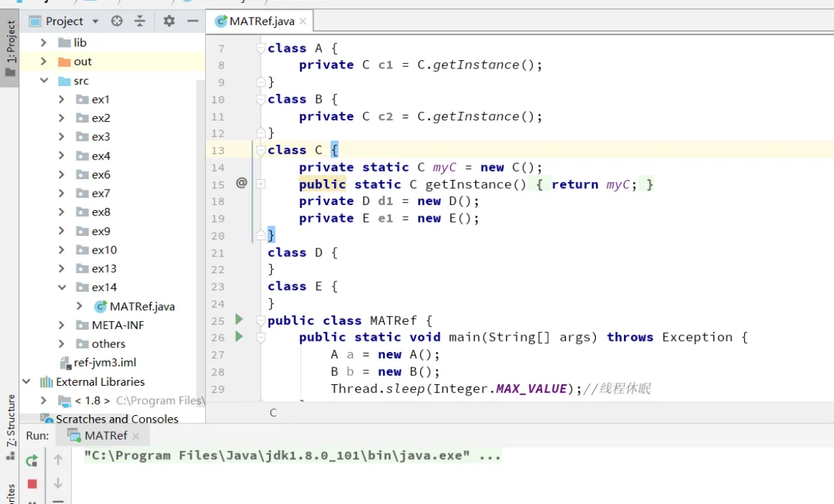The width and height of the screenshot is (834, 504).
Task: Click the java.exe command line in console
Action: tap(293, 456)
